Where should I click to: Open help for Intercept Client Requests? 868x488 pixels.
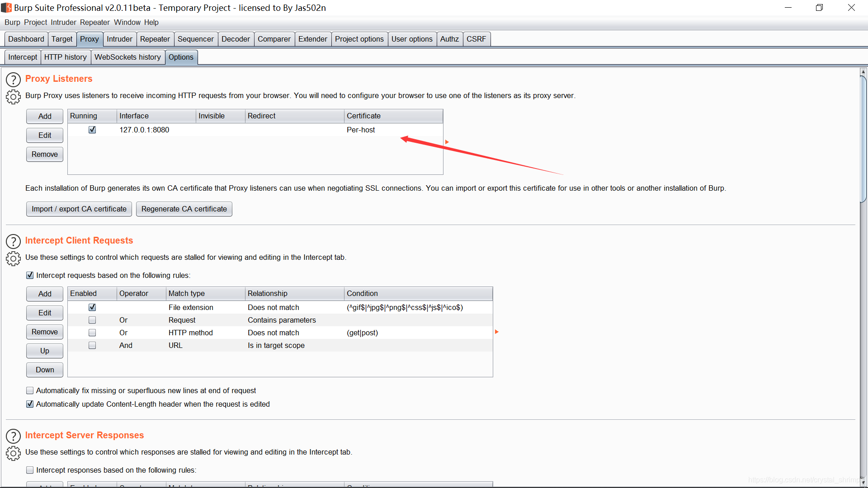pos(13,241)
